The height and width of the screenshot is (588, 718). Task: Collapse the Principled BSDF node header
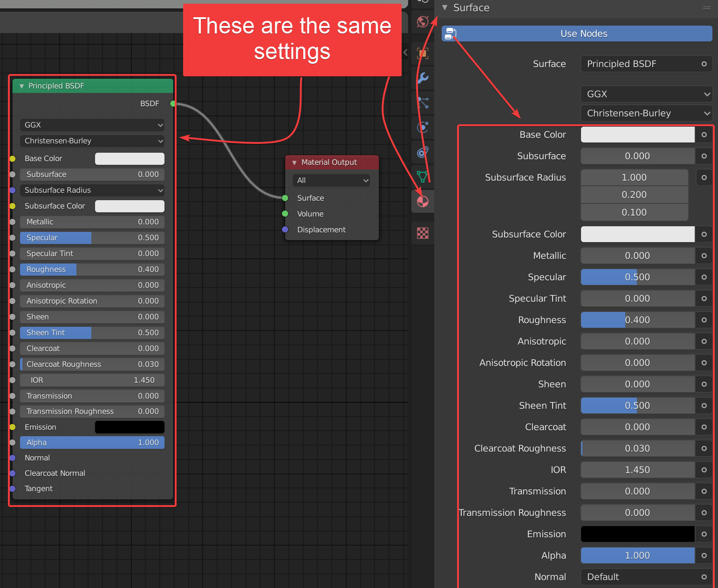click(21, 86)
